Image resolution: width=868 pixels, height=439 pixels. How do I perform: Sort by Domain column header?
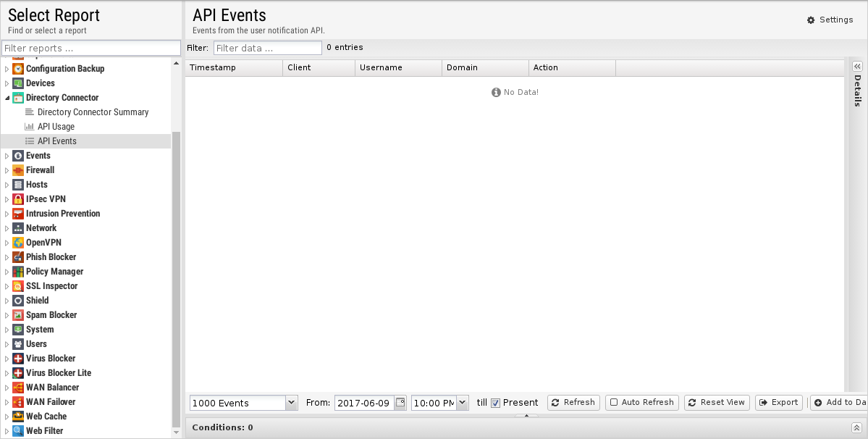click(486, 67)
